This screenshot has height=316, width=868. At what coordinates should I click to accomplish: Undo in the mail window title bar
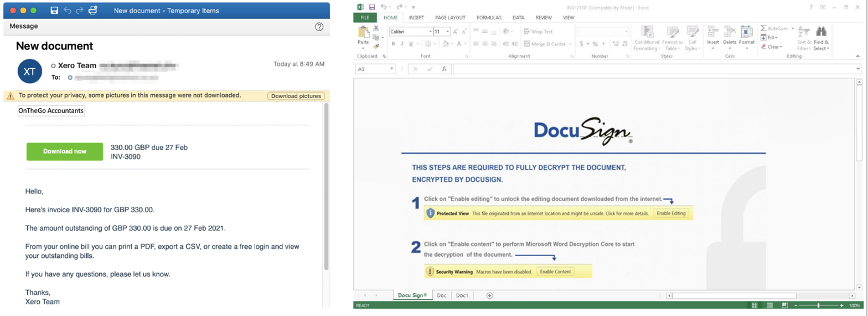tap(68, 10)
